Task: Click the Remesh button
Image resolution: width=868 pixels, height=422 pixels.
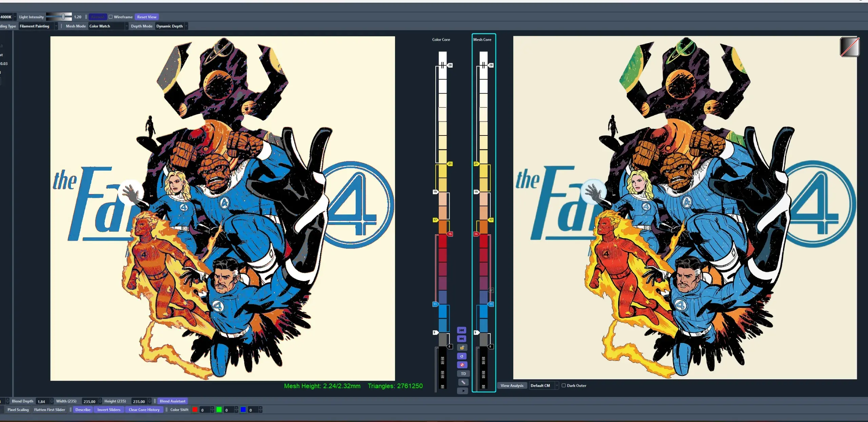Action: (x=98, y=17)
